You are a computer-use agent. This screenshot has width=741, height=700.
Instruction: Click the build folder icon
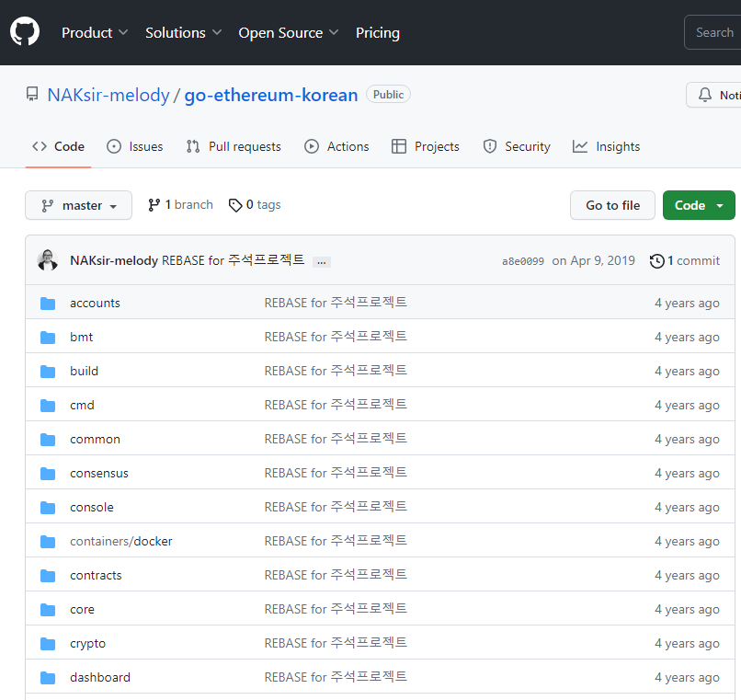pos(48,372)
